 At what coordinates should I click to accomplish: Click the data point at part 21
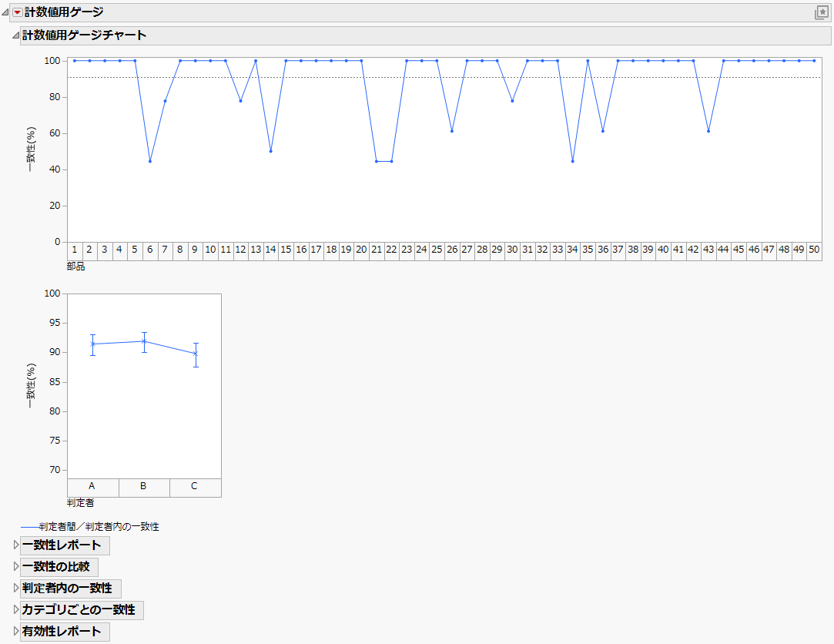tap(376, 162)
